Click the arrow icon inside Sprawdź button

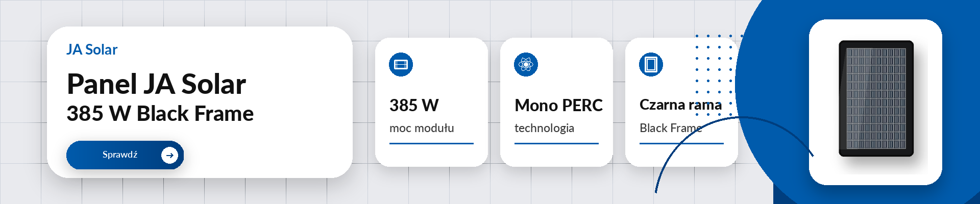(x=169, y=155)
